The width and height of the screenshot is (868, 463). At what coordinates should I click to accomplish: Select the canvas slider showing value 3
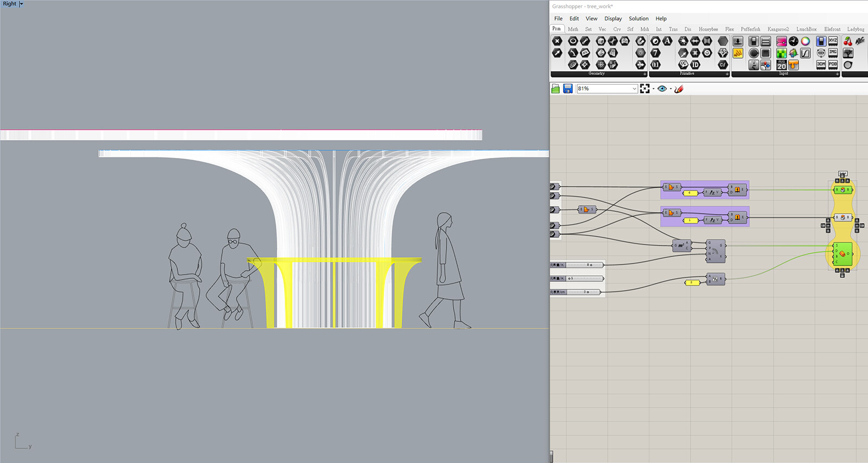coord(576,292)
